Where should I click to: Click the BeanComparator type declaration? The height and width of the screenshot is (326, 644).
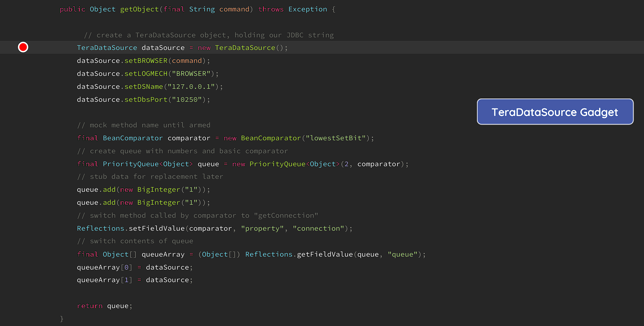pos(133,138)
